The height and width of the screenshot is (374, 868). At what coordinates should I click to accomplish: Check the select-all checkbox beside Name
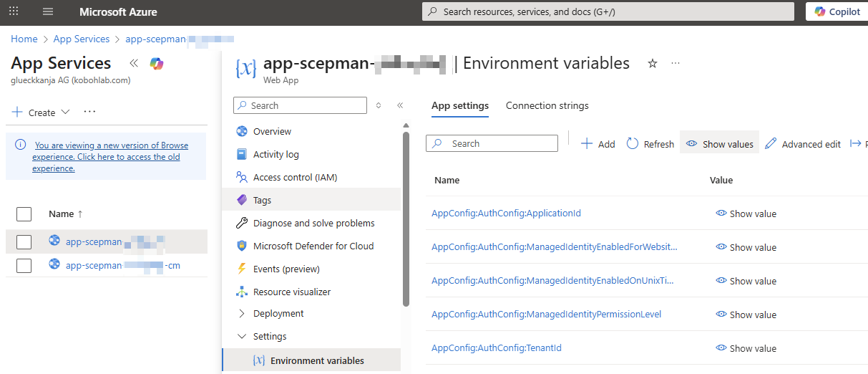(x=24, y=214)
